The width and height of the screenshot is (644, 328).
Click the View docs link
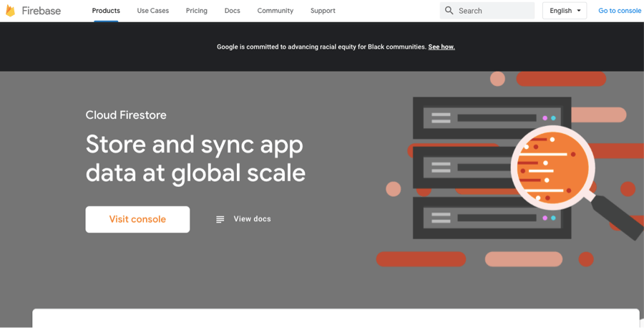(x=252, y=219)
